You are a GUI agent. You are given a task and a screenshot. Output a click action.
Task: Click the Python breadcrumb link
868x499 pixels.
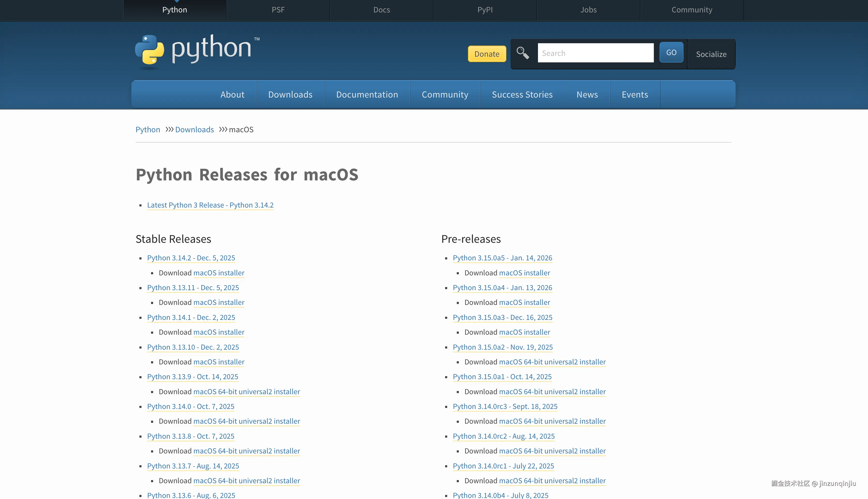(x=148, y=130)
